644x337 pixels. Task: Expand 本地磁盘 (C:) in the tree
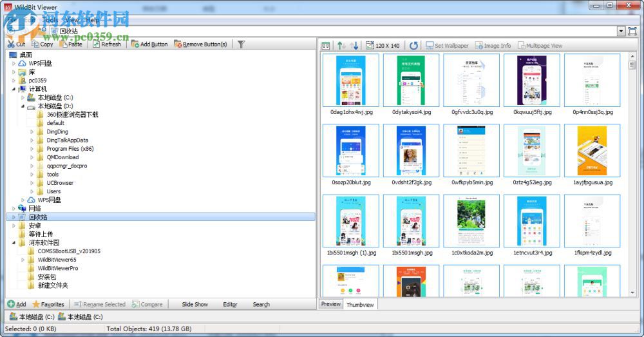(x=23, y=98)
